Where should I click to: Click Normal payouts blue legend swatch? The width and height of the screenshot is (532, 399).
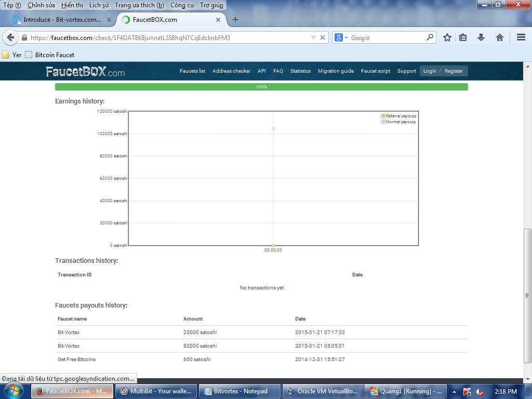[383, 122]
